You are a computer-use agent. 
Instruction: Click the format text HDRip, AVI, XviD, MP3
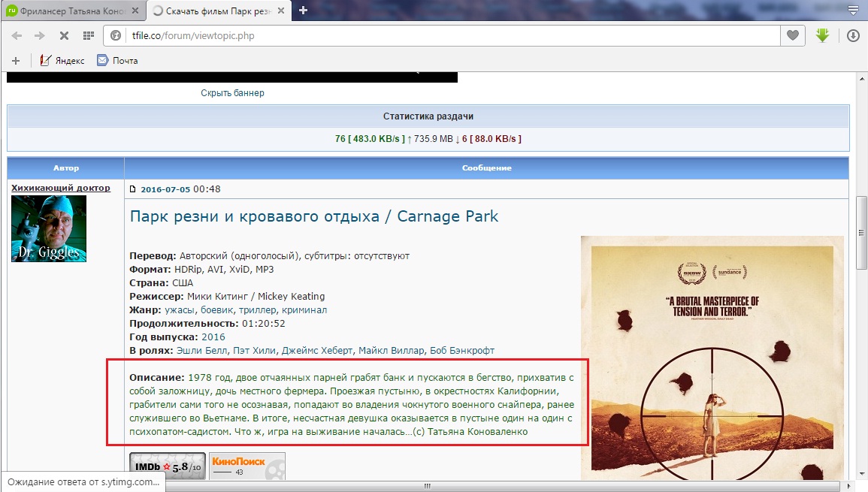click(x=224, y=270)
